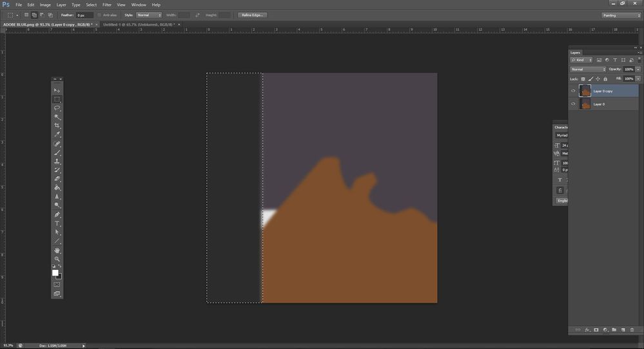Image resolution: width=644 pixels, height=349 pixels.
Task: Change the screen mode
Action: pos(57,294)
